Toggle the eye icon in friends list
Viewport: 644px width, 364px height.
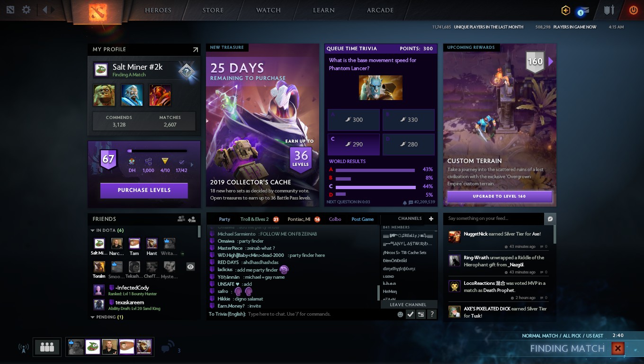[x=190, y=267]
